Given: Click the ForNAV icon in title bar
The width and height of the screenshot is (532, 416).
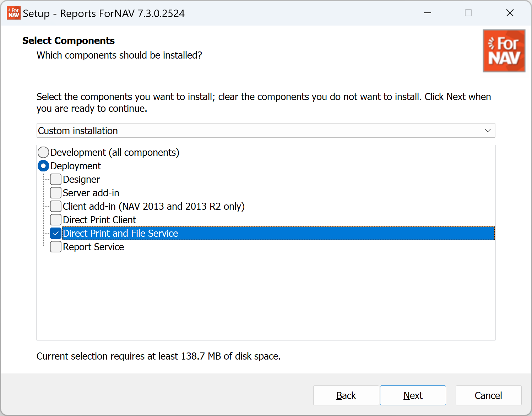Looking at the screenshot, I should click(x=14, y=13).
